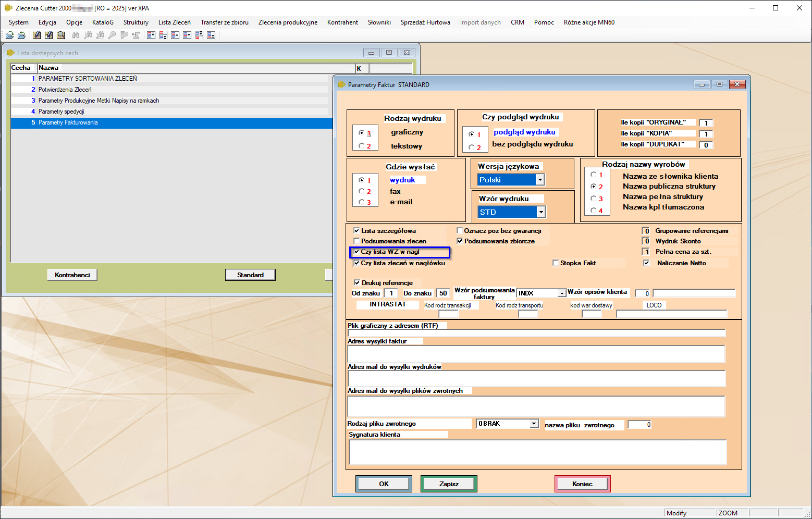Click the binoculars with down-arrow icon

pos(88,35)
